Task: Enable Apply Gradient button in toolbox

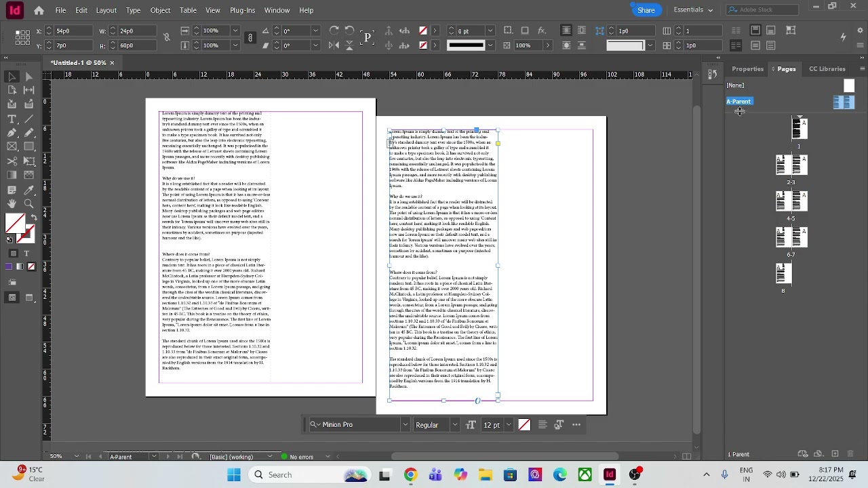Action: click(20, 267)
